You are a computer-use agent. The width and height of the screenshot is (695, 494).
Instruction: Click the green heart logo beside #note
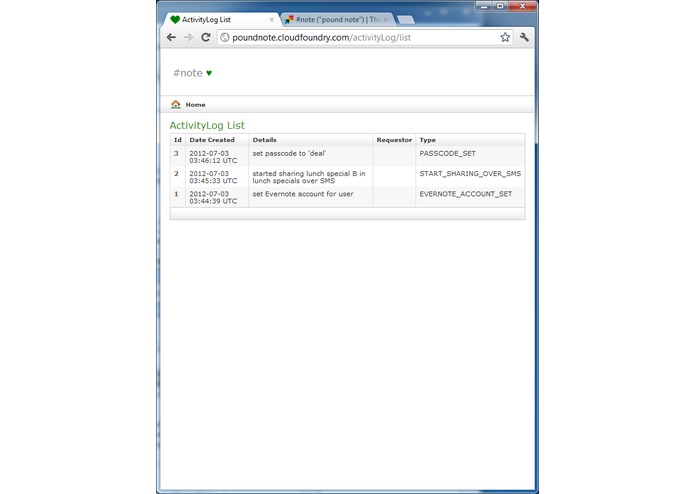click(209, 73)
